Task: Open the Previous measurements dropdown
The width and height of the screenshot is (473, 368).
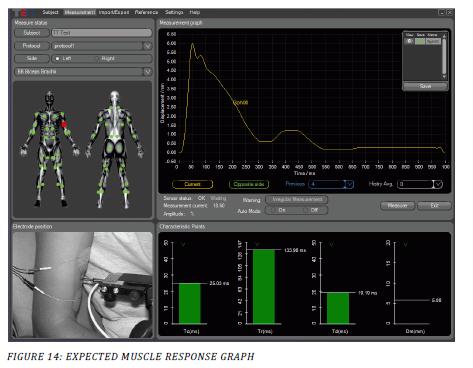Action: pos(349,184)
